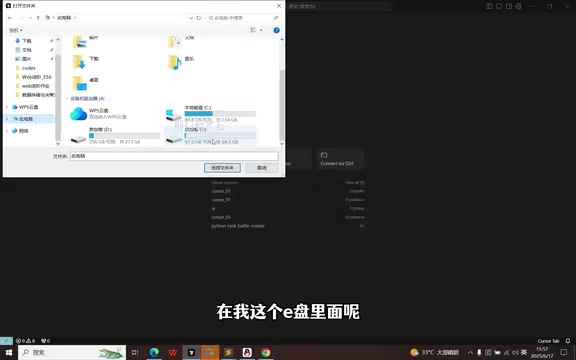Select 新加卷 (E:) drive
576x360 pixels.
pos(210,136)
